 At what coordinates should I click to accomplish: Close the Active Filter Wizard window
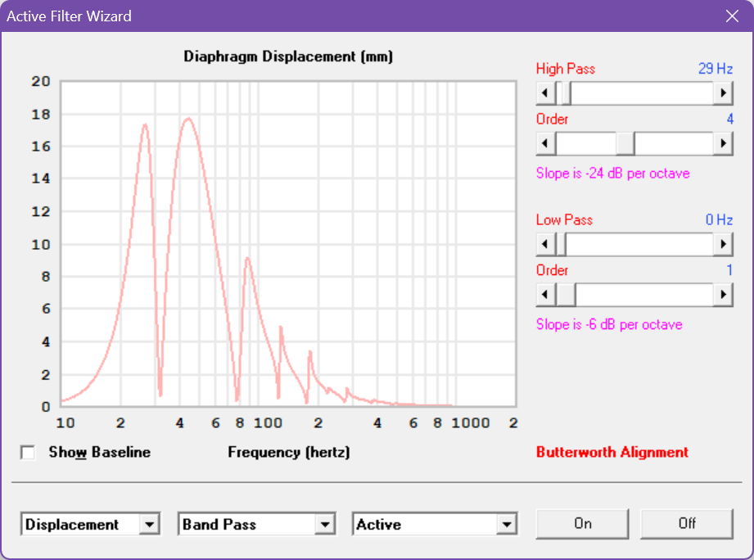732,16
